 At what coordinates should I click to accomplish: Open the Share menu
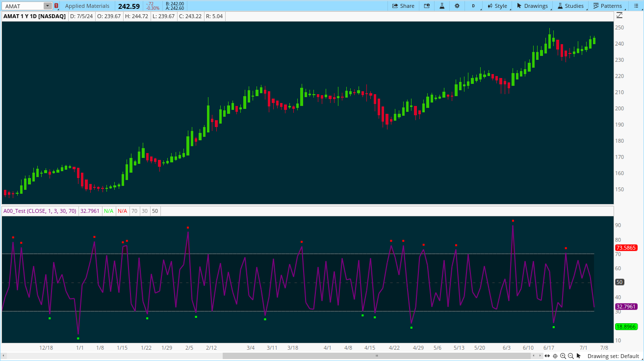(x=402, y=6)
